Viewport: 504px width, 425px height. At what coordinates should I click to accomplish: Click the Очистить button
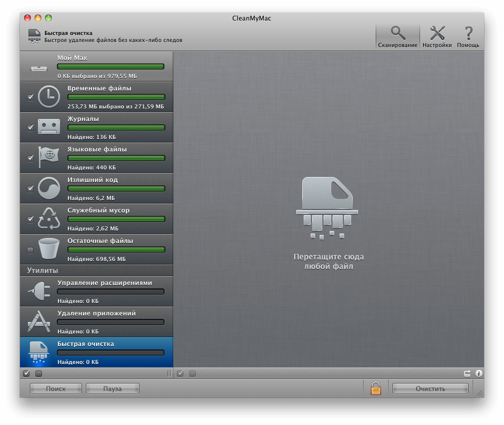click(431, 388)
